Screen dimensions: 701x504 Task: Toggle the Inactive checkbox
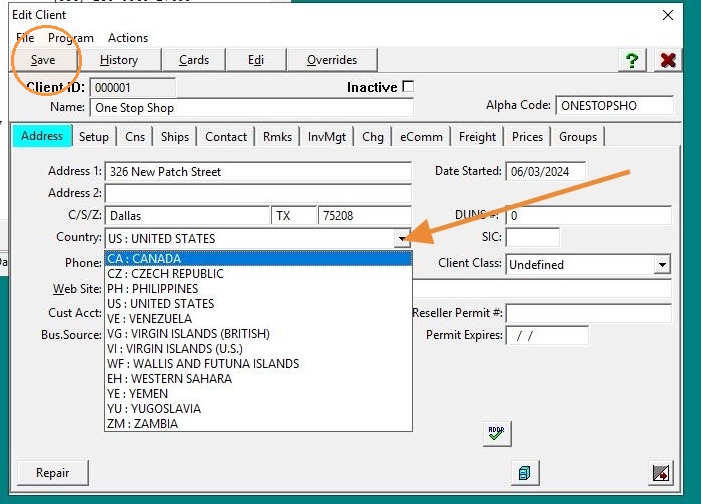tap(408, 86)
